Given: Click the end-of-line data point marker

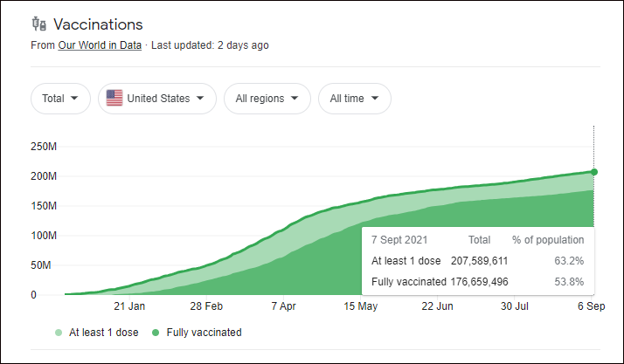Looking at the screenshot, I should tap(594, 172).
